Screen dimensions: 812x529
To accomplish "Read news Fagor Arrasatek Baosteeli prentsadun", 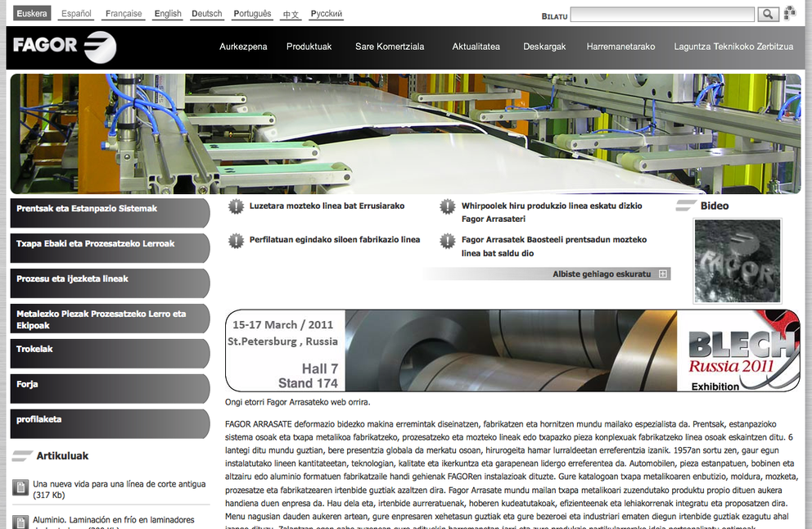I will pyautogui.click(x=554, y=246).
